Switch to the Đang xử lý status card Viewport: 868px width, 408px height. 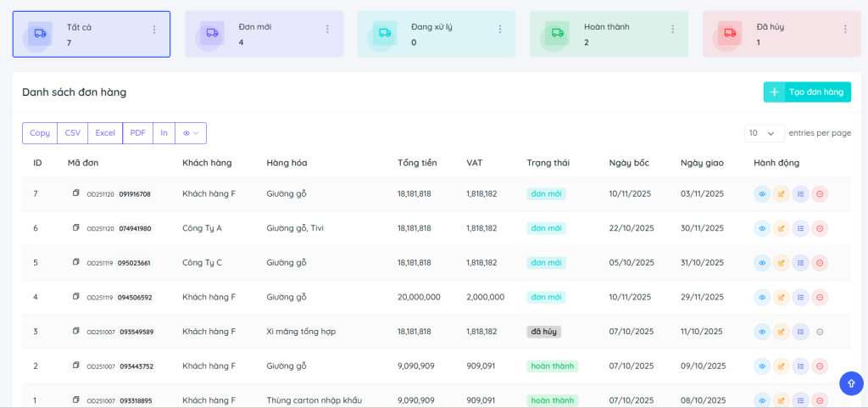coord(437,34)
